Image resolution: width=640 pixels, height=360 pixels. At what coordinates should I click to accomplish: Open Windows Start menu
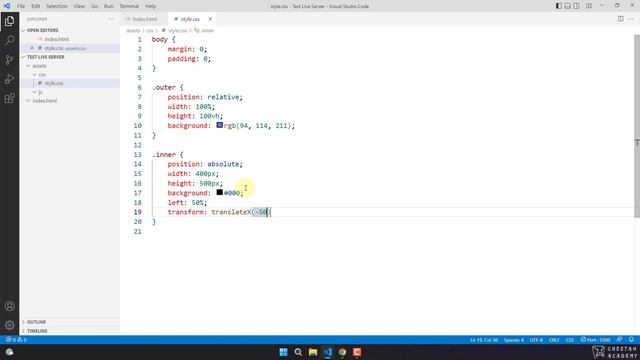pos(283,352)
